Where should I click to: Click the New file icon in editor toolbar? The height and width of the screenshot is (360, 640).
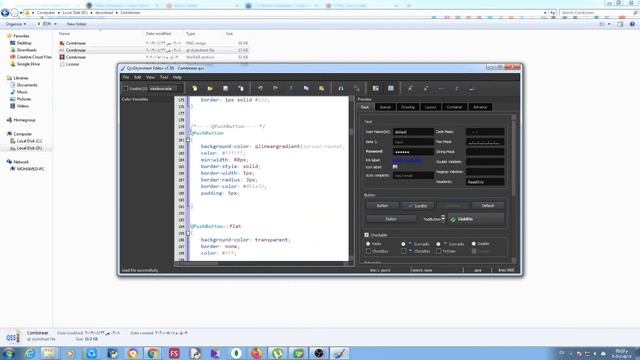tap(195, 88)
